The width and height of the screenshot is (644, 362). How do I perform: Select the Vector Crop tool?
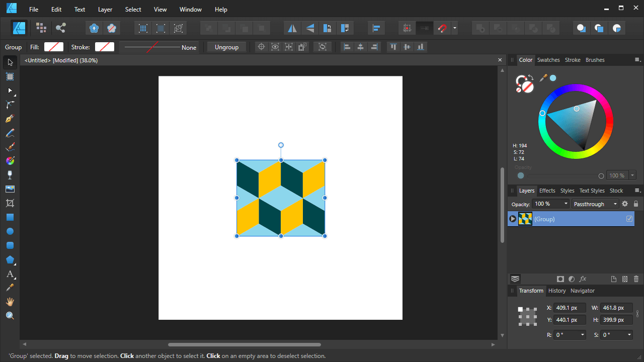10,203
